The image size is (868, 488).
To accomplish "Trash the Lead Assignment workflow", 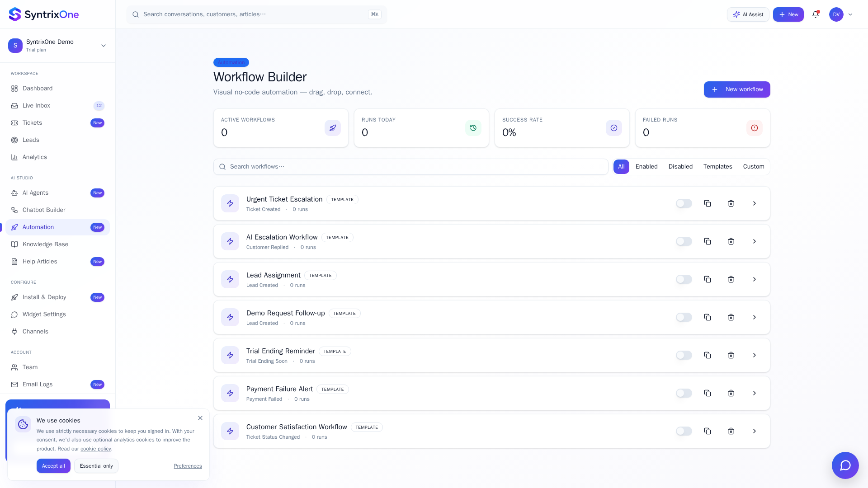I will [731, 279].
